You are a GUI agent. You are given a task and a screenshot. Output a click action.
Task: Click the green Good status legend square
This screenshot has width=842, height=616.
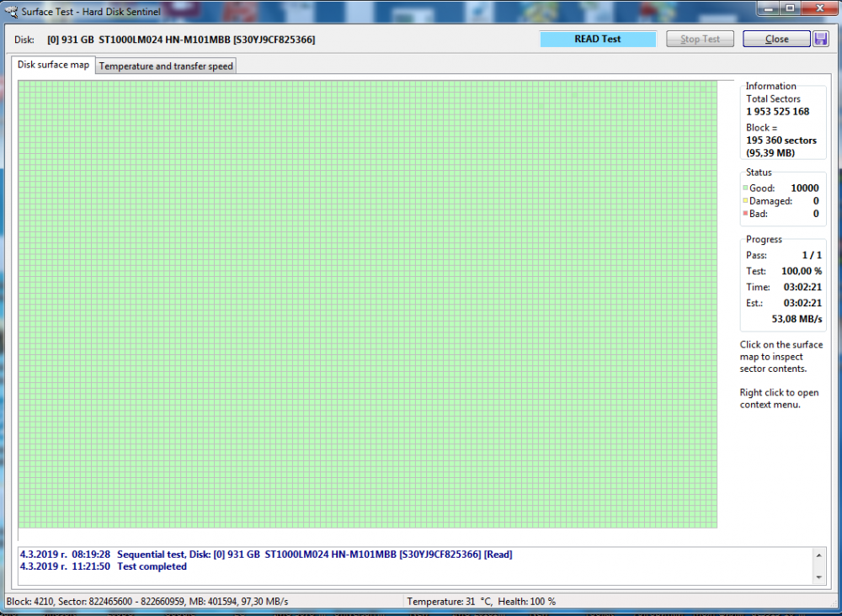(x=745, y=189)
